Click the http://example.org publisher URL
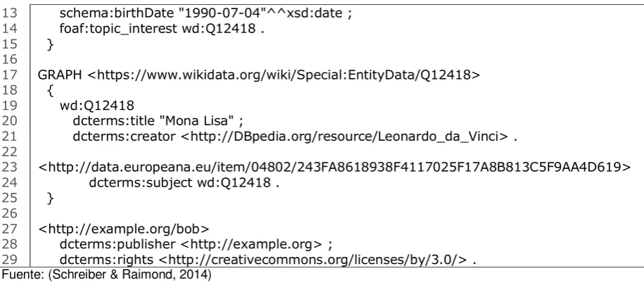The height and width of the screenshot is (297, 644). click(251, 244)
